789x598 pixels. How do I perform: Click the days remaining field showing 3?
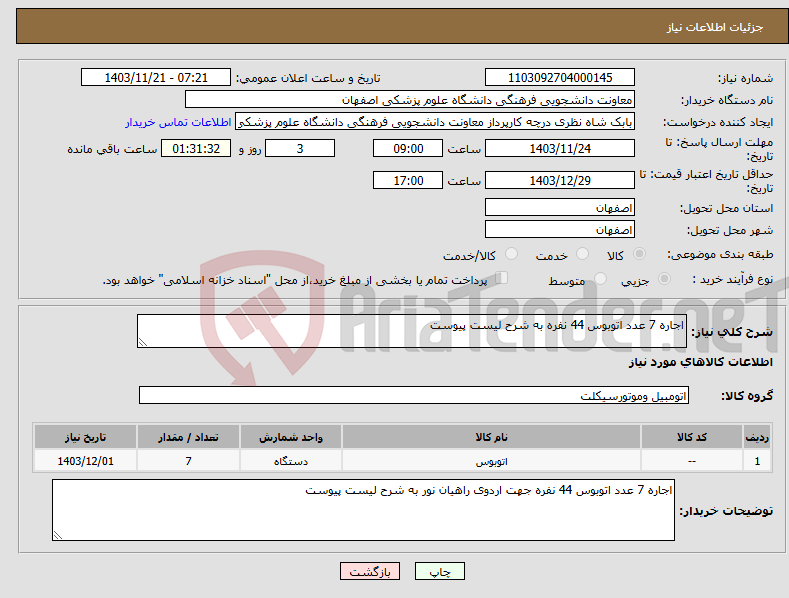click(x=300, y=148)
